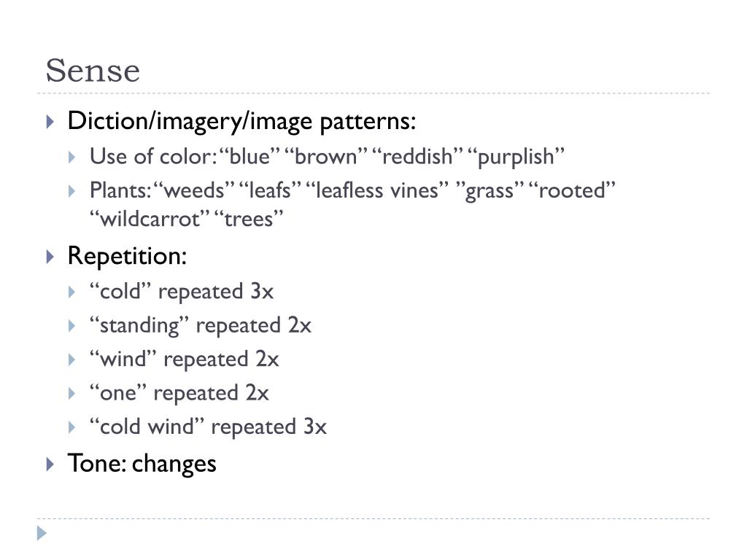
Task: Click the arrow bullet beside Diction/imagery/image patterns
Action: tap(50, 122)
